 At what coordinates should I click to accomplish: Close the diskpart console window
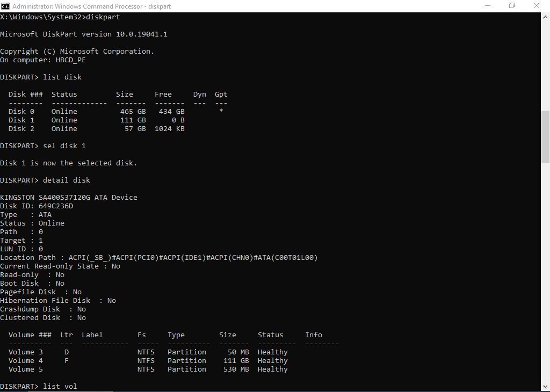point(537,6)
